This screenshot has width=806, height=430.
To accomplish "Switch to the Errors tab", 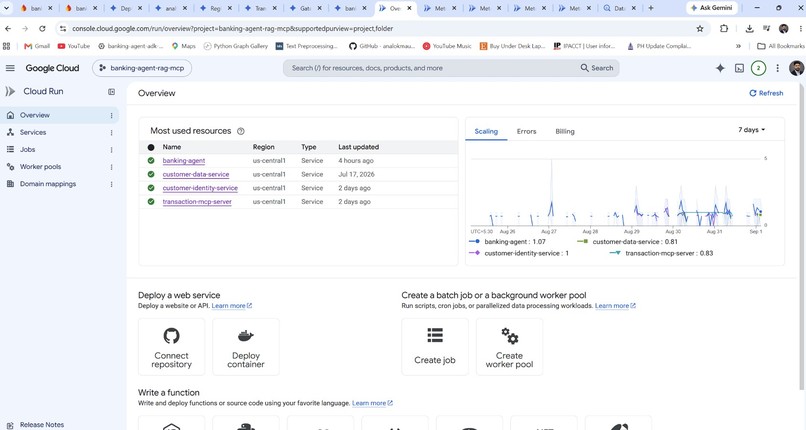I will click(526, 131).
